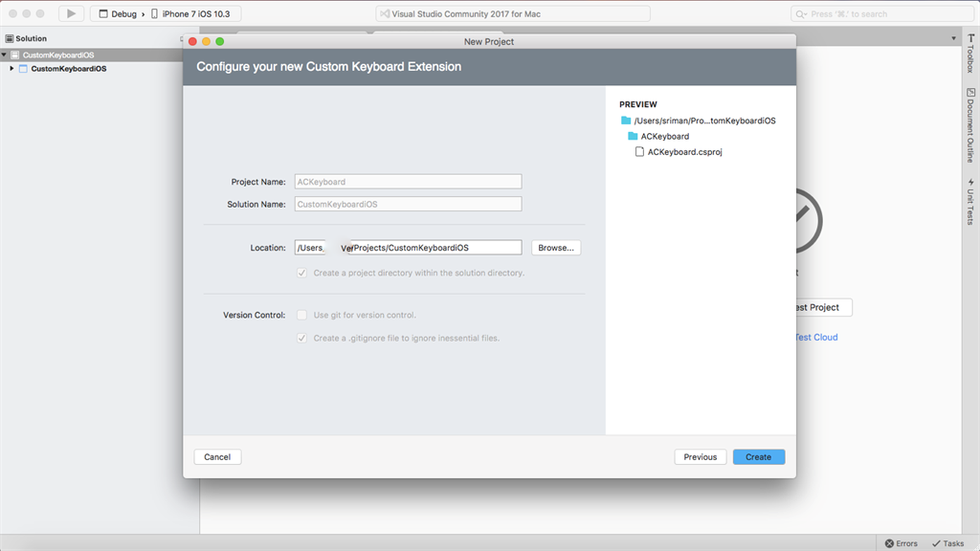
Task: Open the Document Outline pad
Action: click(x=969, y=124)
